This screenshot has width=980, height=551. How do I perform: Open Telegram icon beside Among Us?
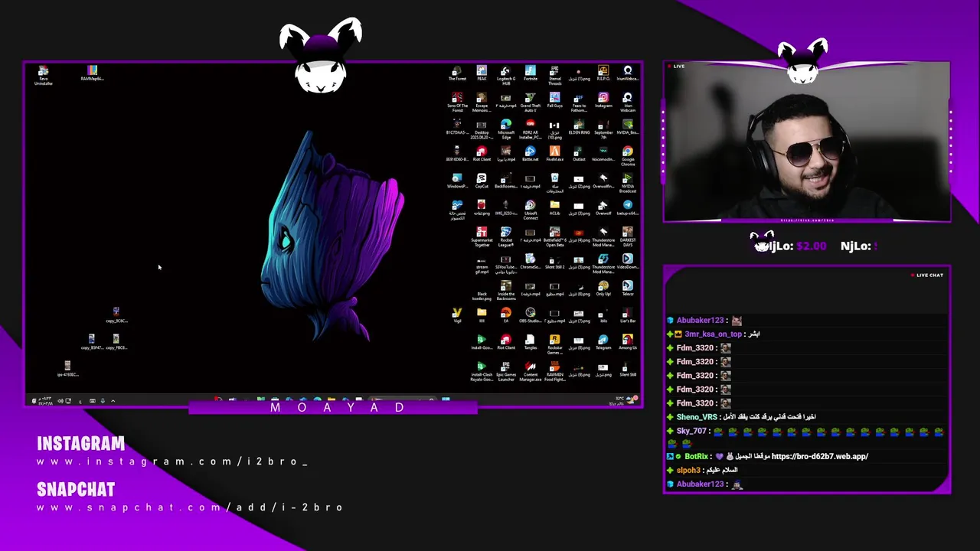click(603, 343)
